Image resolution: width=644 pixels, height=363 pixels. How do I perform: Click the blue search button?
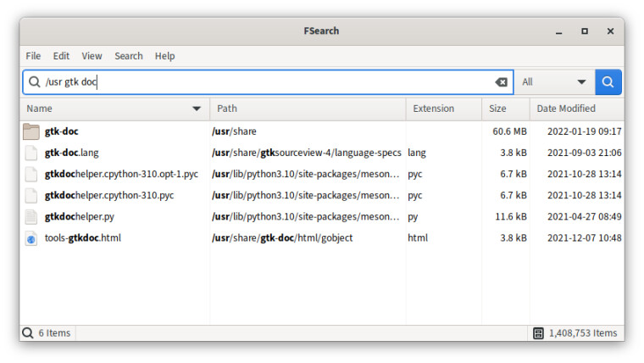pyautogui.click(x=608, y=82)
